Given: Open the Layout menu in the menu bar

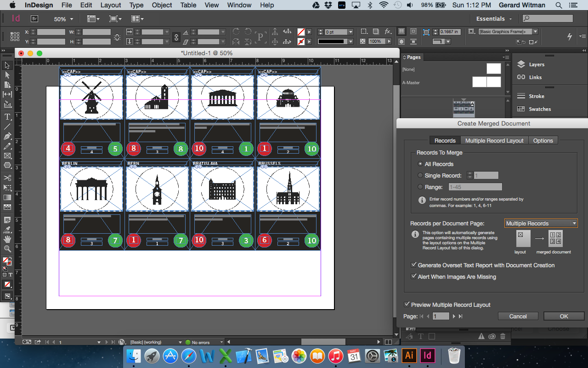Looking at the screenshot, I should point(111,5).
